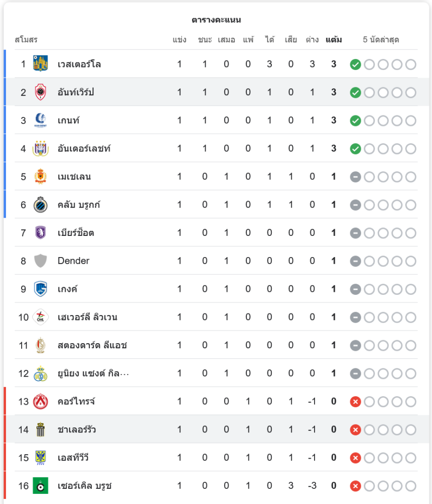The height and width of the screenshot is (504, 432).
Task: Open the Standard Liège team name
Action: pos(92,345)
